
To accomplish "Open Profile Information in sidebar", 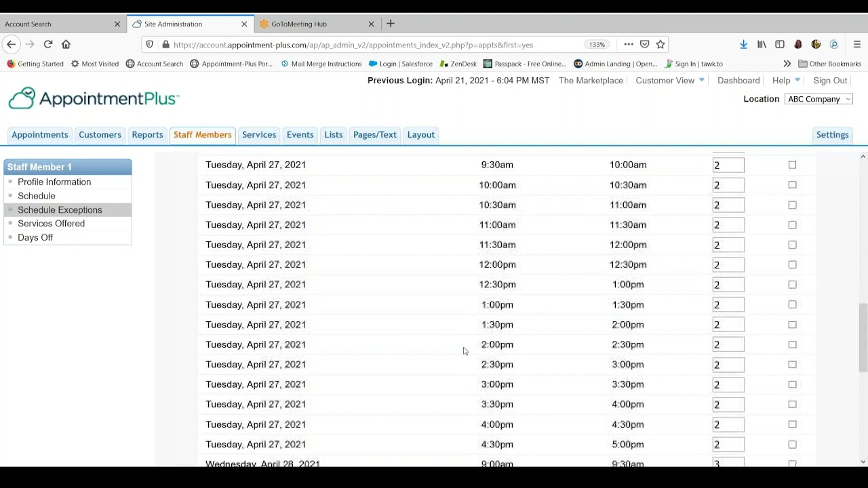I will [x=54, y=182].
